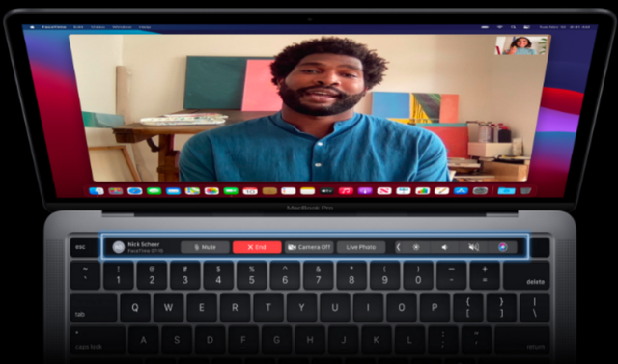The width and height of the screenshot is (618, 364).
Task: Tap the volume control on Touch Bar
Action: 444,247
